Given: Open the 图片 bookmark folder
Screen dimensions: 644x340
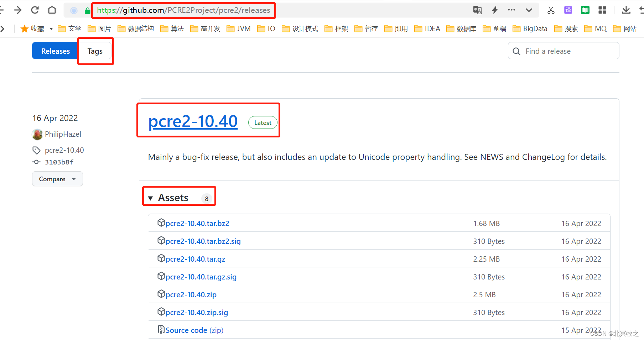Looking at the screenshot, I should (99, 28).
